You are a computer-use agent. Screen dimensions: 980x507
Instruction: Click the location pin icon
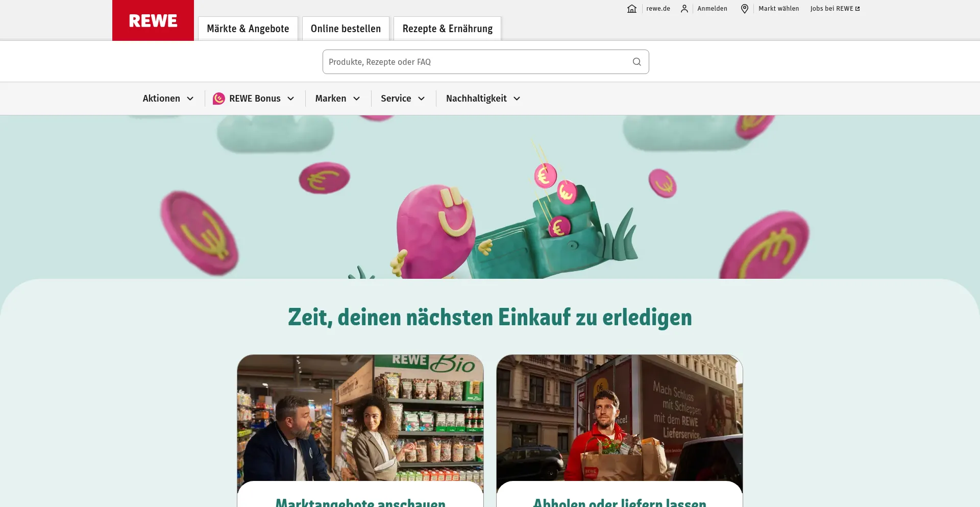(745, 9)
